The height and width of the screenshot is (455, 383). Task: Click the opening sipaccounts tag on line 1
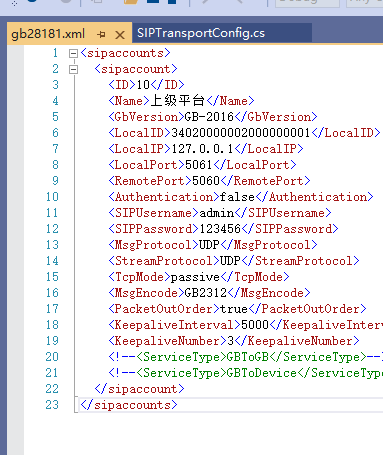(125, 53)
